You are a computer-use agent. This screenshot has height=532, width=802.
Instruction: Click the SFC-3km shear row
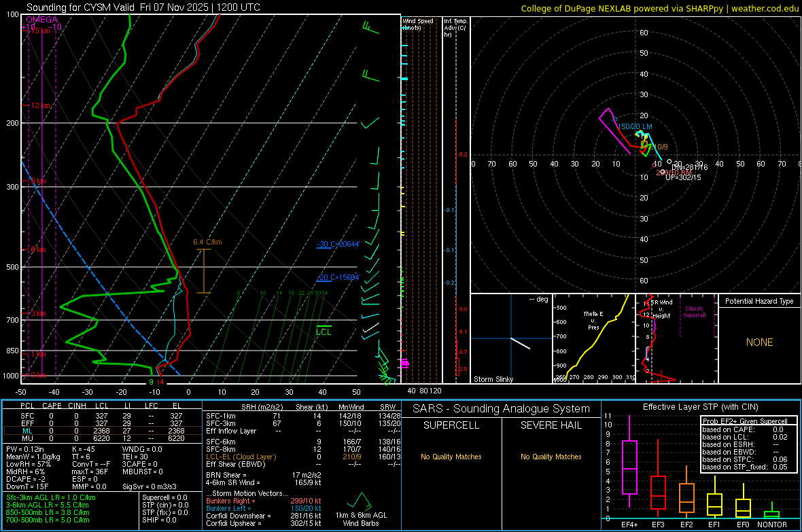tap(303, 423)
